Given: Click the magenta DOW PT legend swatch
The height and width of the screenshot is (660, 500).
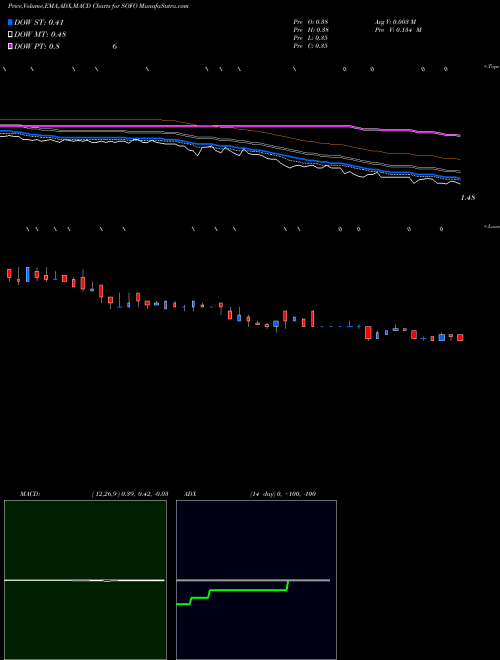Looking at the screenshot, I should [10, 46].
